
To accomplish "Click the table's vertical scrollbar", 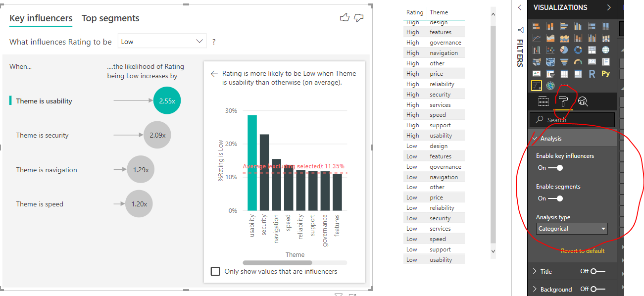I will coord(493,134).
